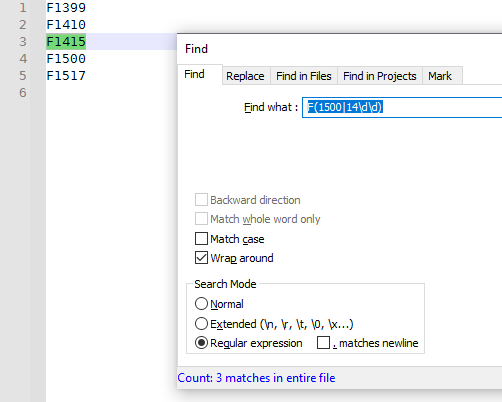Screen dimensions: 502x402
Task: Tick Match whole word only checkbox
Action: (x=201, y=219)
